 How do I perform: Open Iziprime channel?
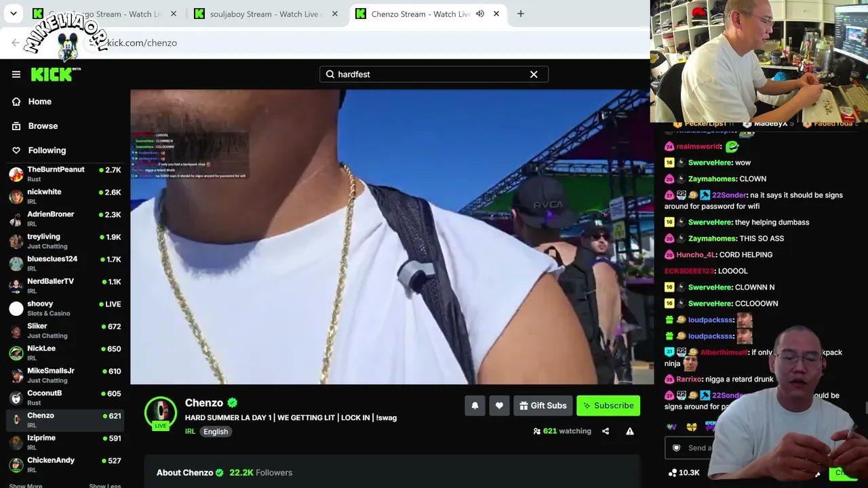coord(65,443)
